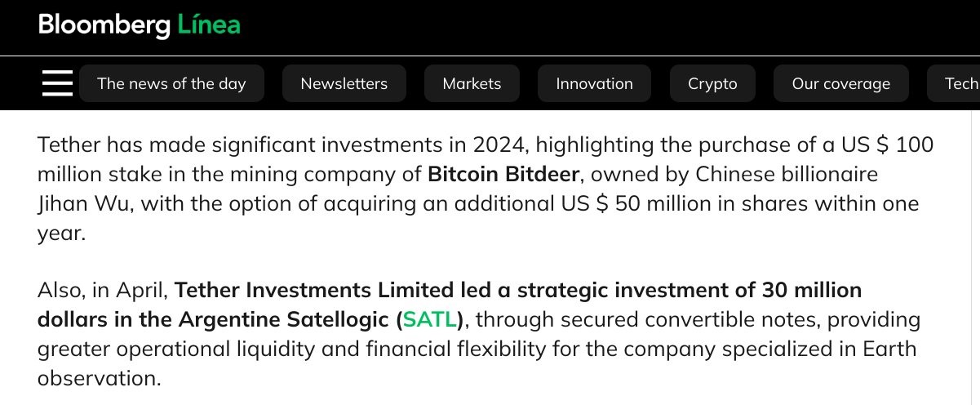Click the Bloomberg Línea logo

pyautogui.click(x=139, y=24)
